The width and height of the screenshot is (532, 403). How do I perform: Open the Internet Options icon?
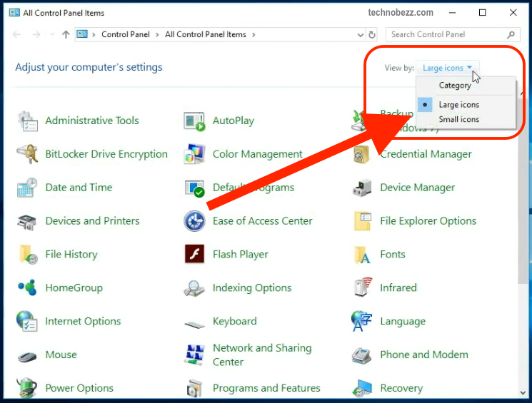tap(27, 321)
